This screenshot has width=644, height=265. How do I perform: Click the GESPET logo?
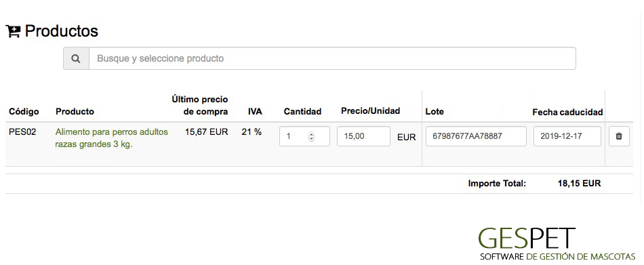(x=557, y=244)
